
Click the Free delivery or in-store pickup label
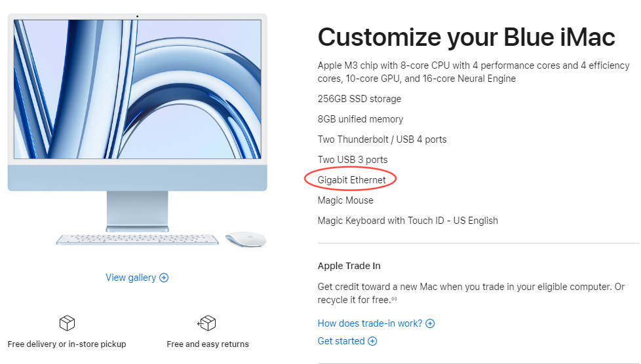point(67,344)
